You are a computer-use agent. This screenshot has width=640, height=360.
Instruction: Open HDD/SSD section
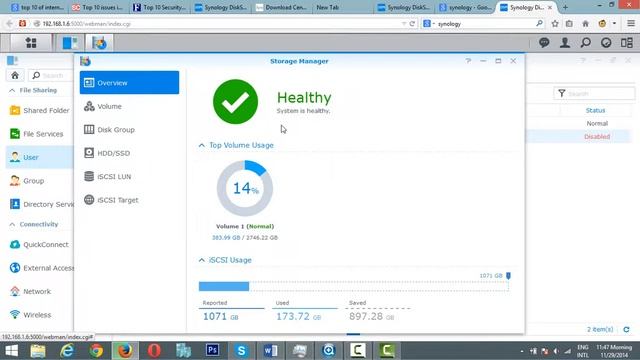[129, 153]
